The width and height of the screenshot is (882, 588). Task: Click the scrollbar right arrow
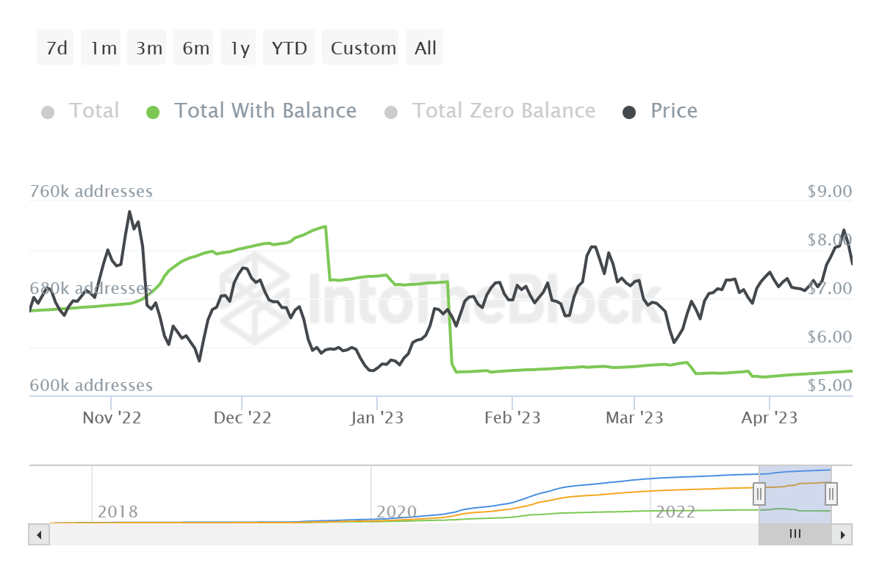[x=843, y=534]
